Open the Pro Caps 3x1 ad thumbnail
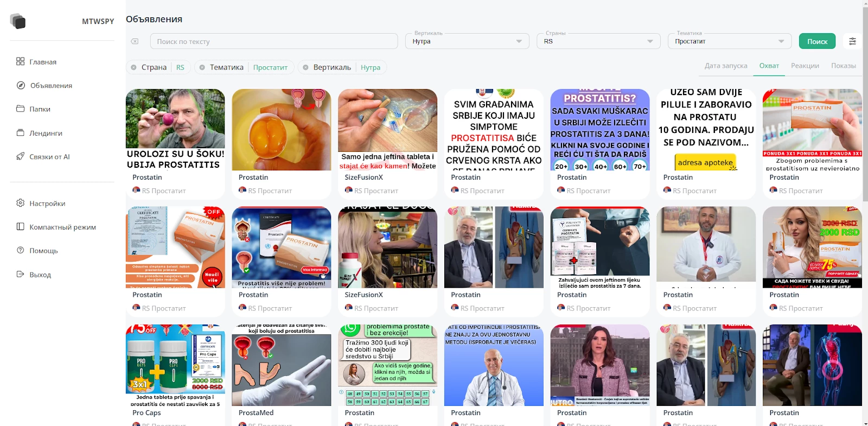This screenshot has width=868, height=426. 175,365
